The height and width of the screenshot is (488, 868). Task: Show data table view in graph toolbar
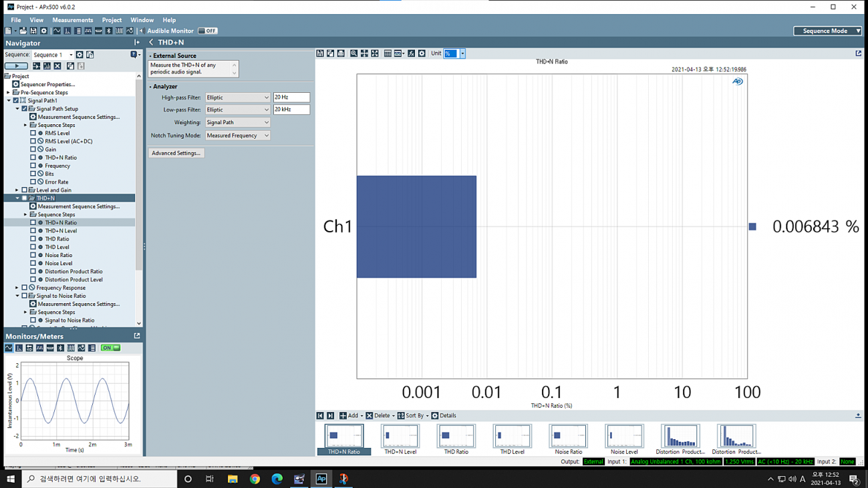pyautogui.click(x=388, y=53)
